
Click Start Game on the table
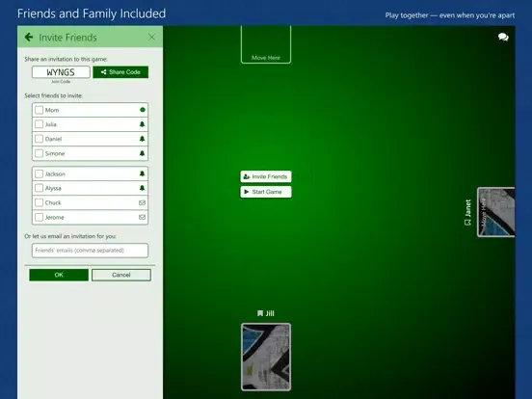pyautogui.click(x=266, y=192)
